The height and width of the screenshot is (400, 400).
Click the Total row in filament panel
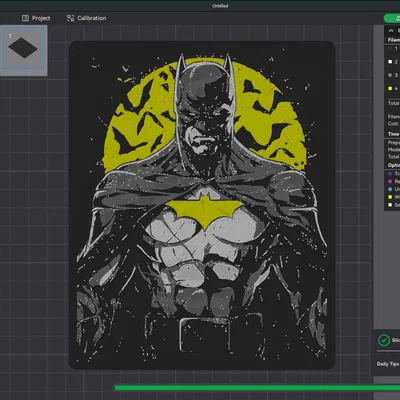click(x=393, y=103)
